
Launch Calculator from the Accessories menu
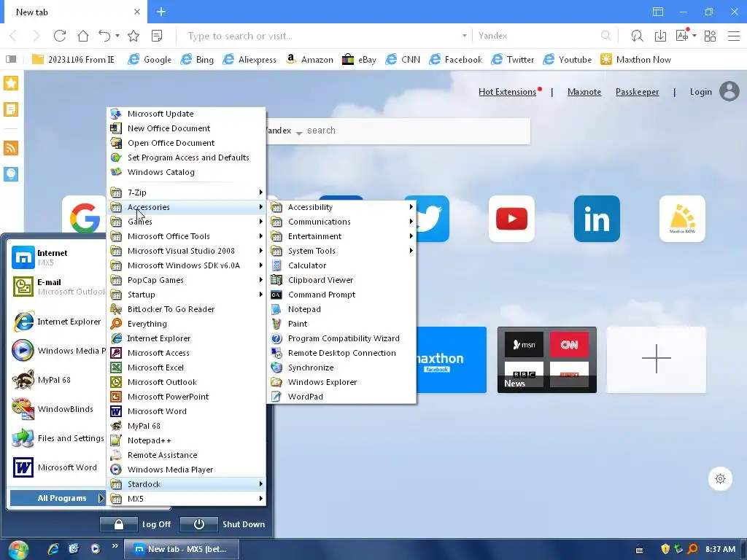point(341,265)
